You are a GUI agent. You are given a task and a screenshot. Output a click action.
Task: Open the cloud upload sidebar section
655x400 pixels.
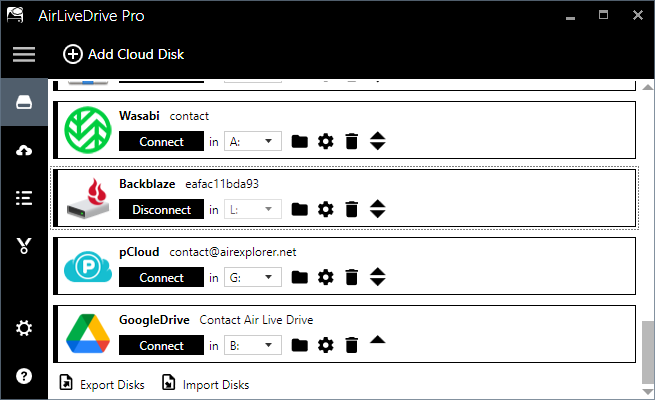click(24, 150)
